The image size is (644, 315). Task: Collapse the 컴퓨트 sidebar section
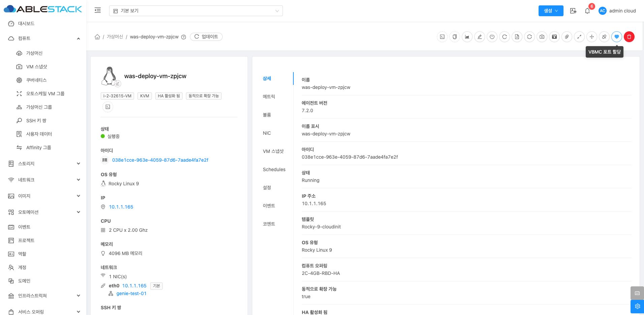click(78, 38)
